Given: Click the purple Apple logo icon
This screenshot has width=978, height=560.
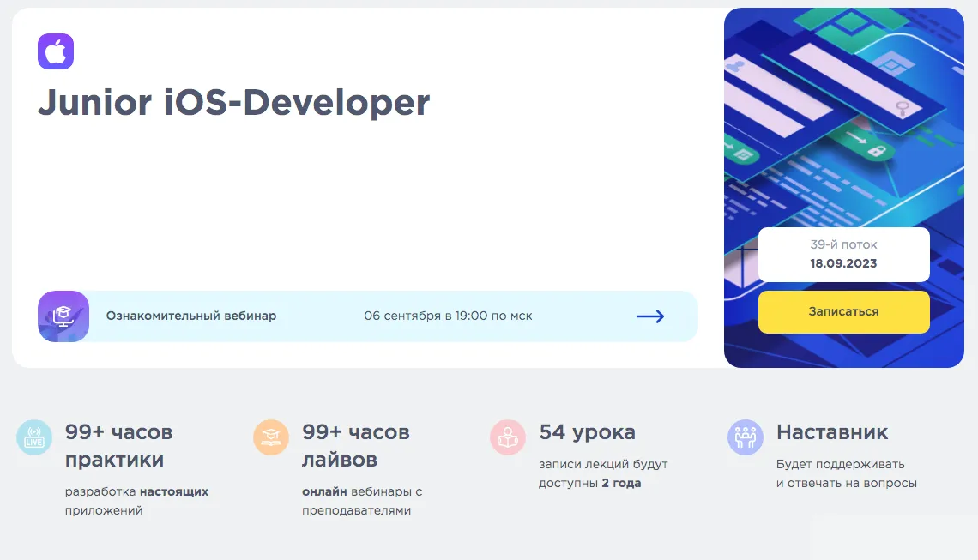Looking at the screenshot, I should (56, 51).
